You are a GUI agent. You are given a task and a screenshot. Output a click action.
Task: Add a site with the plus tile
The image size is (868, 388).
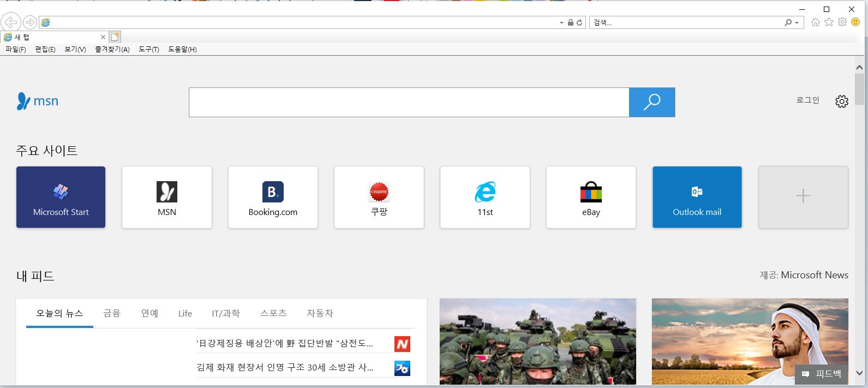point(803,197)
